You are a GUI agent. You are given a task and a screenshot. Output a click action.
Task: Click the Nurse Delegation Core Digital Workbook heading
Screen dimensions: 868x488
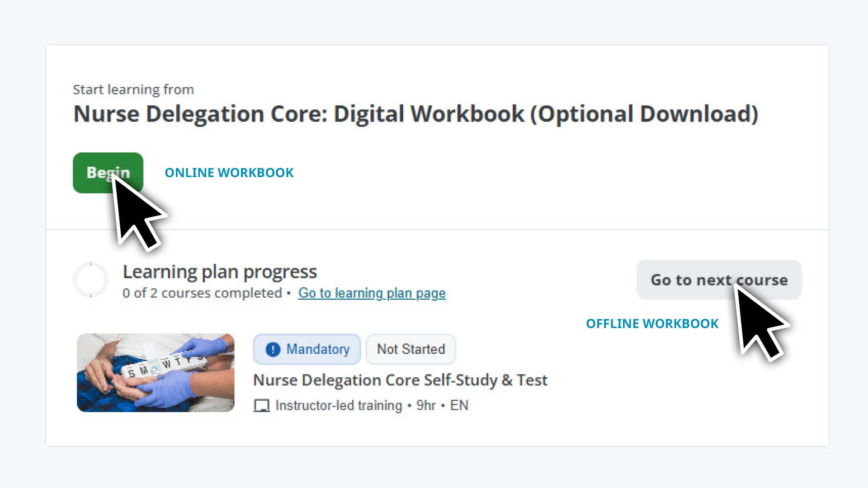pos(416,114)
